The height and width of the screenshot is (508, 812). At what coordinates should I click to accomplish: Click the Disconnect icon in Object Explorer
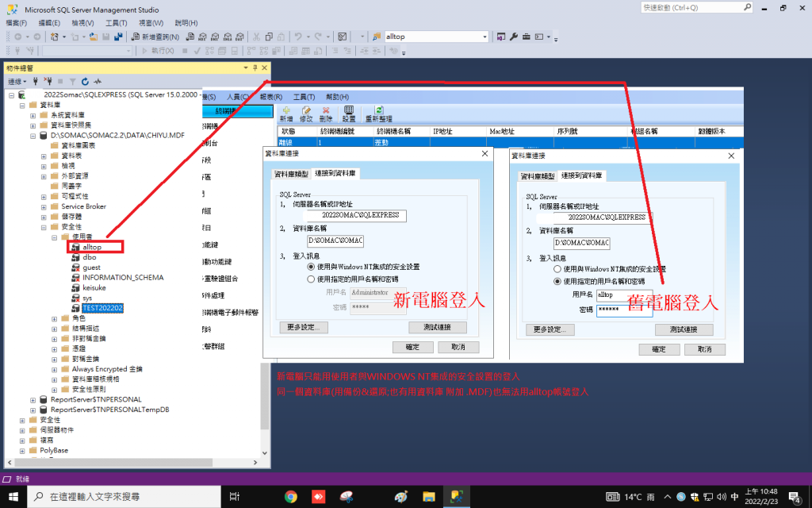click(x=48, y=82)
